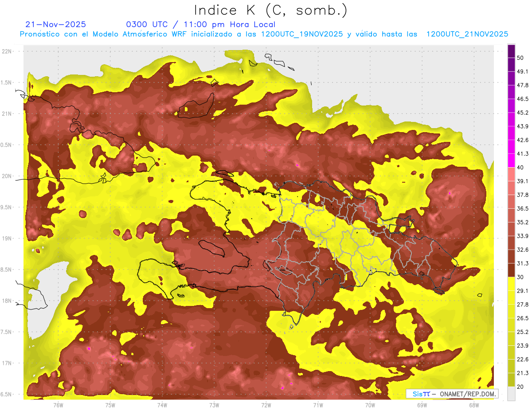Click the "74W" longitude axis label
This screenshot has height=411, width=532.
[162, 405]
